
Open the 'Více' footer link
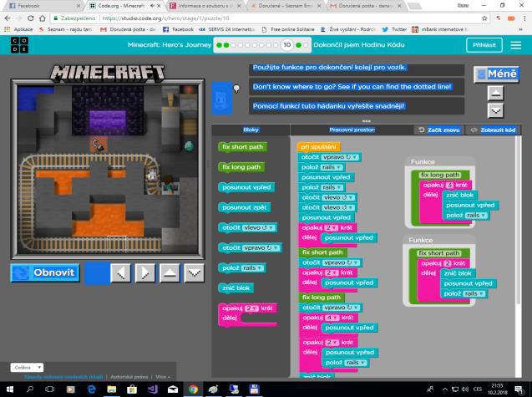coord(163,377)
